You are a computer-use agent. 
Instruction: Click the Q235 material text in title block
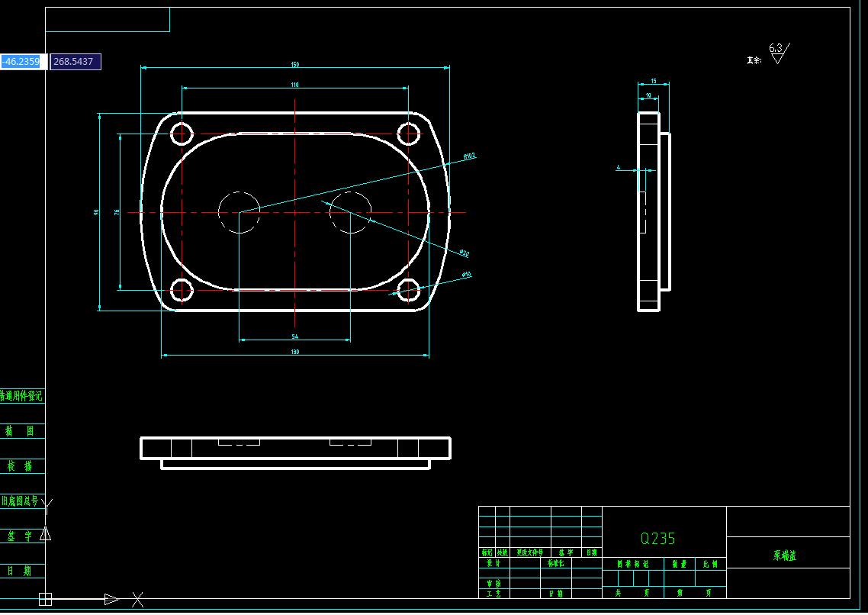(657, 539)
